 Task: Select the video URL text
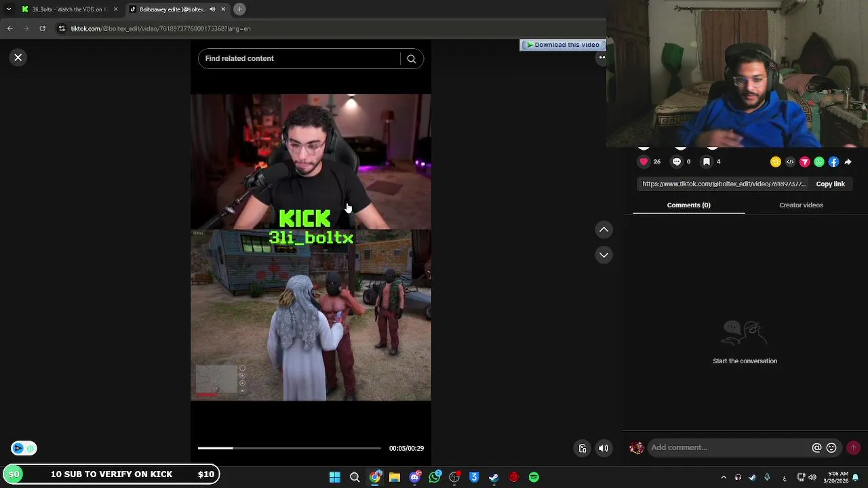click(724, 184)
